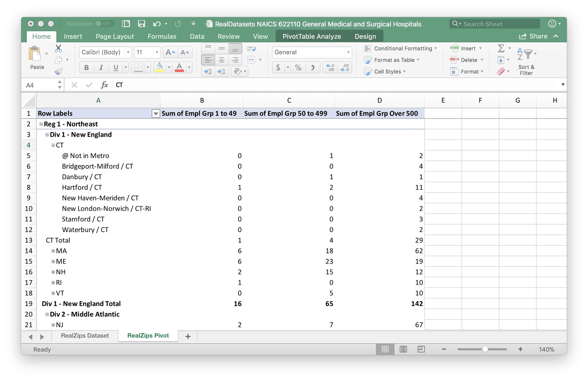Screen dimensions: 588x380
Task: Expand the MA state group
Action: 53,251
